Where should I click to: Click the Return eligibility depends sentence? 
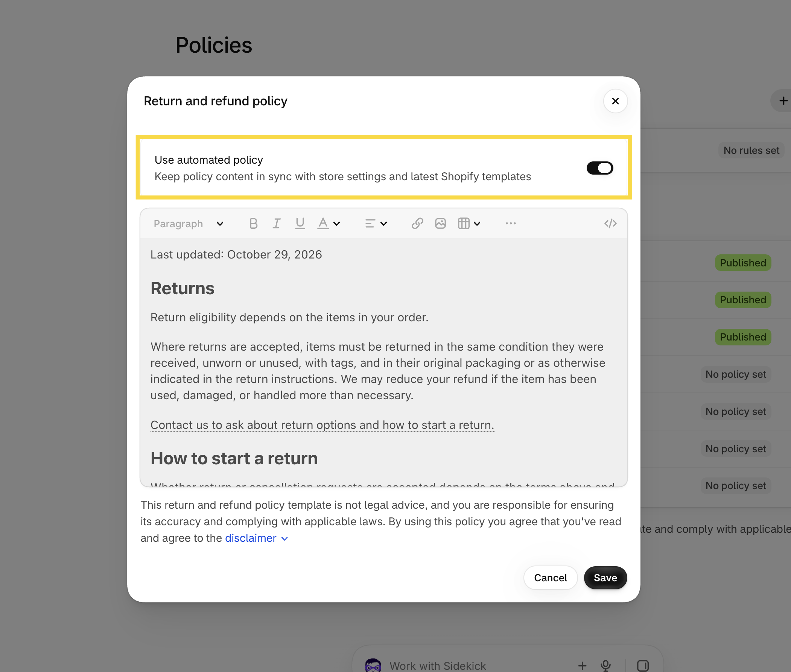pyautogui.click(x=289, y=317)
